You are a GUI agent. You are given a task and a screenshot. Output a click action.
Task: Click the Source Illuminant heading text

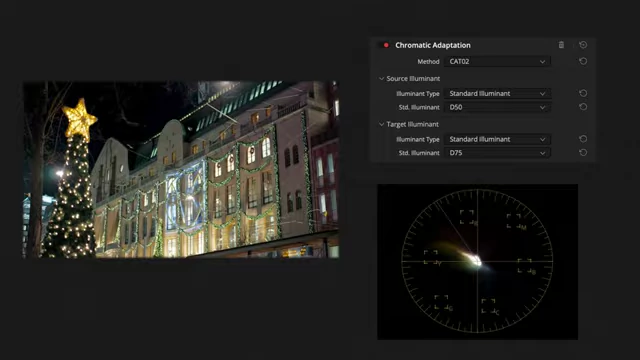click(413, 78)
